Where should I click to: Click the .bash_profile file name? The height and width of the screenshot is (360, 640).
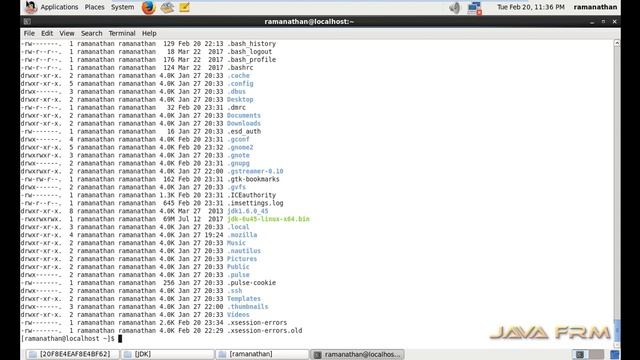click(251, 60)
